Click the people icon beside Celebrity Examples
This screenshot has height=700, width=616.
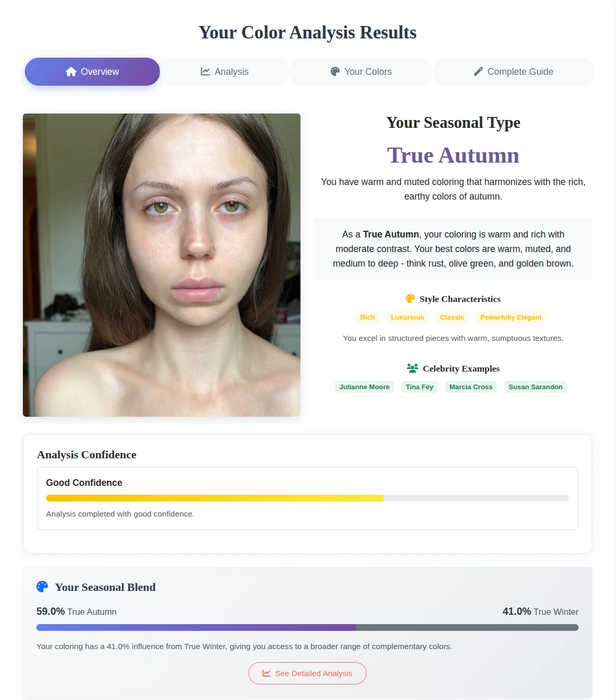[x=412, y=368]
